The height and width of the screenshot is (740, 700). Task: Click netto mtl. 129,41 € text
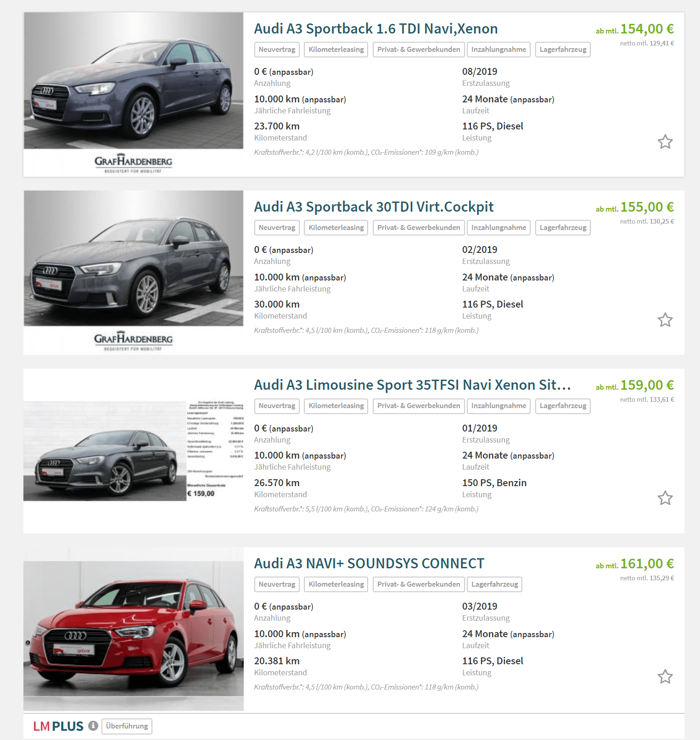(x=647, y=43)
